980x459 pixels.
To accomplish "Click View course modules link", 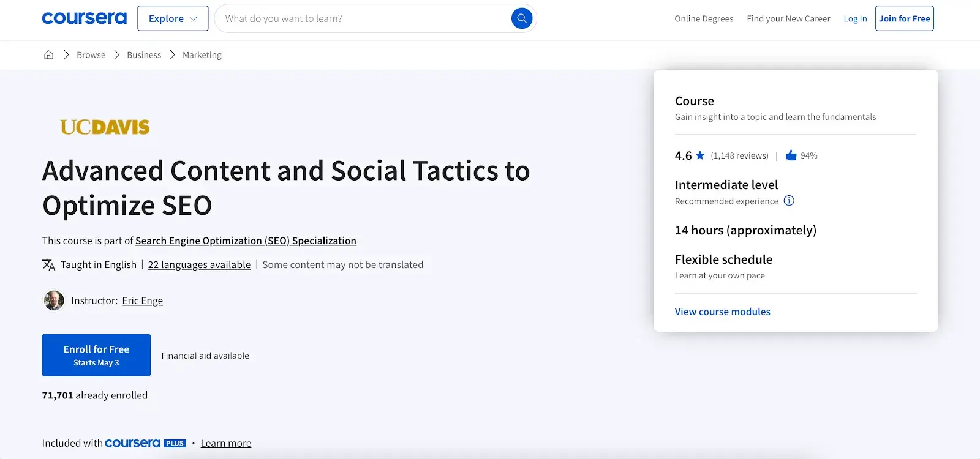I will point(722,312).
